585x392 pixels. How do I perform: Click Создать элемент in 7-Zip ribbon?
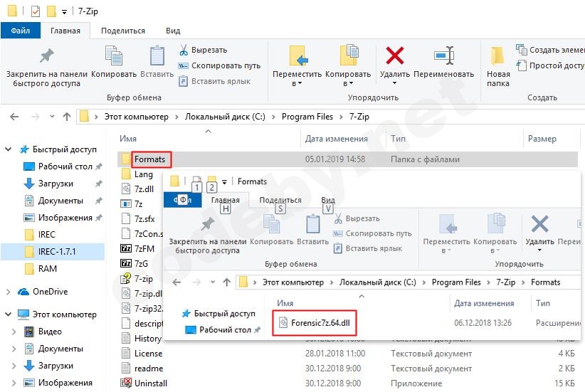click(550, 50)
